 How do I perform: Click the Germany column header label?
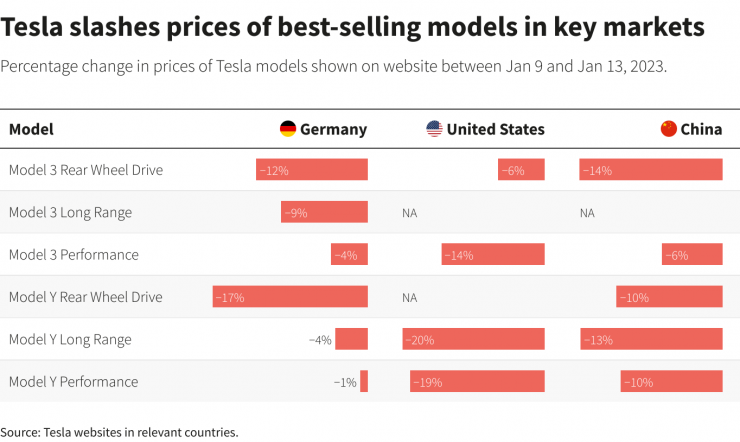(333, 129)
